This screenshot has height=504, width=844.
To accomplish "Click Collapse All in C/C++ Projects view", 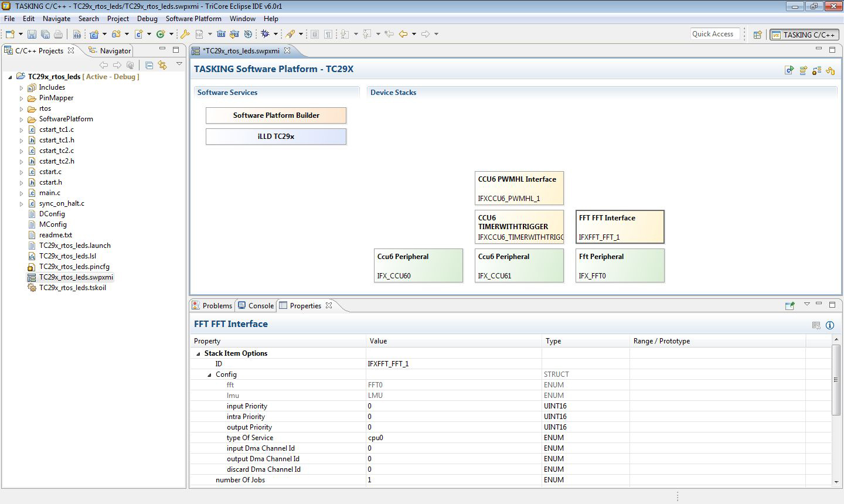I will click(149, 65).
